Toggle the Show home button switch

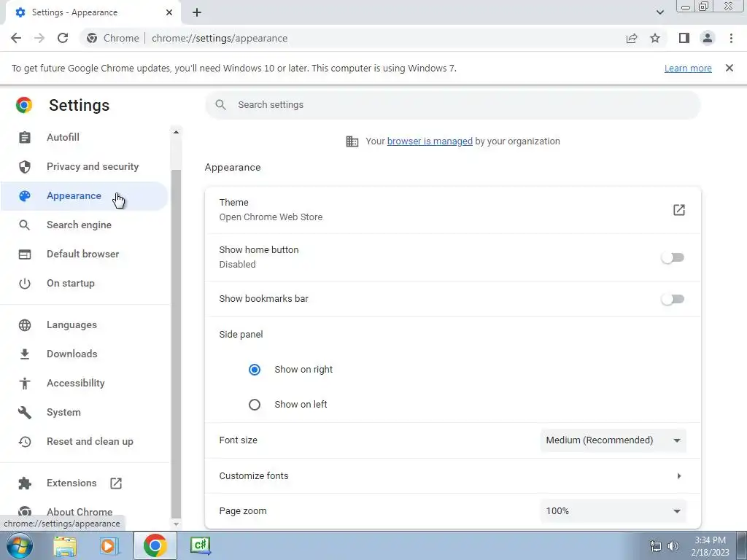coord(672,257)
